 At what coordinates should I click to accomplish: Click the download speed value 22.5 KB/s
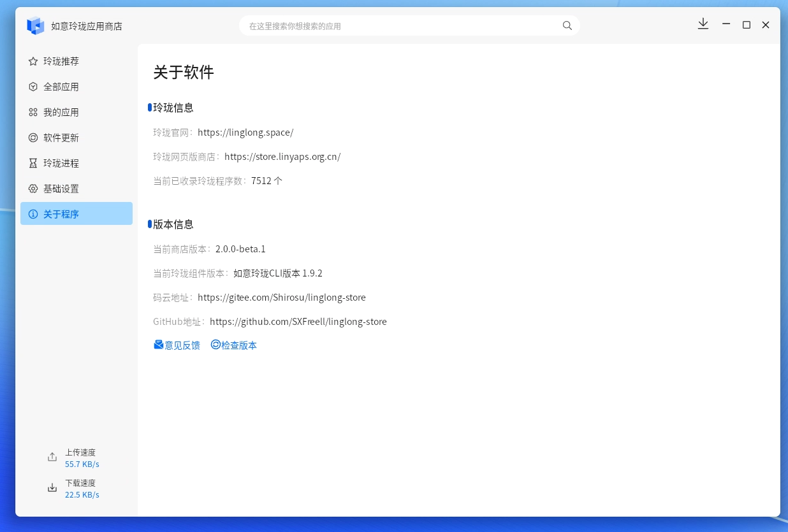click(x=82, y=495)
